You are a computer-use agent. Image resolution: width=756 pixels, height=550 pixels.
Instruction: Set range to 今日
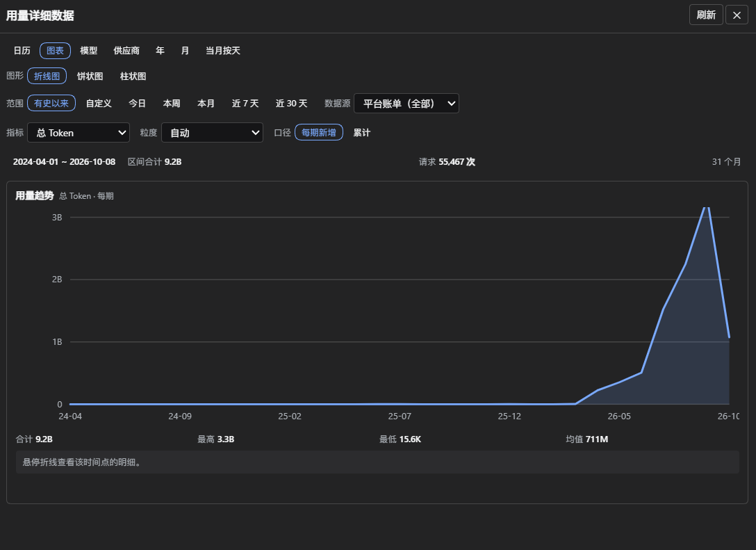click(x=137, y=103)
